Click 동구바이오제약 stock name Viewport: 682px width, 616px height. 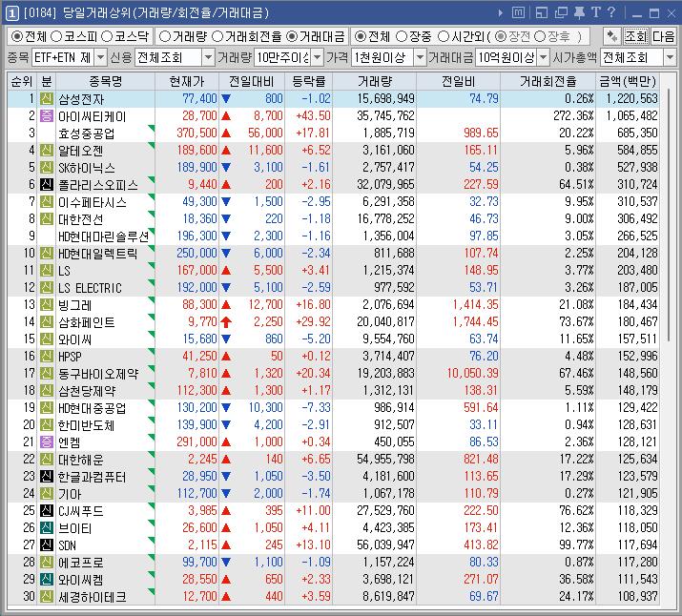[x=98, y=374]
